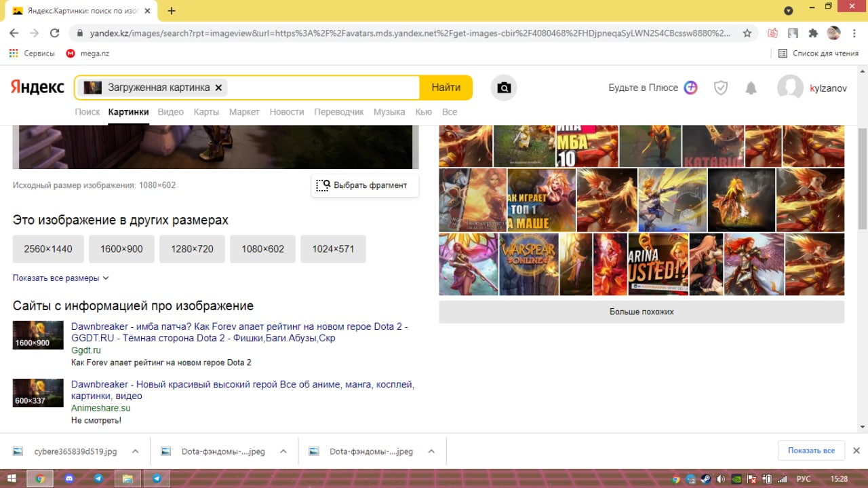The image size is (868, 488).
Task: Open NVIDIA tray icon
Action: coord(737,478)
